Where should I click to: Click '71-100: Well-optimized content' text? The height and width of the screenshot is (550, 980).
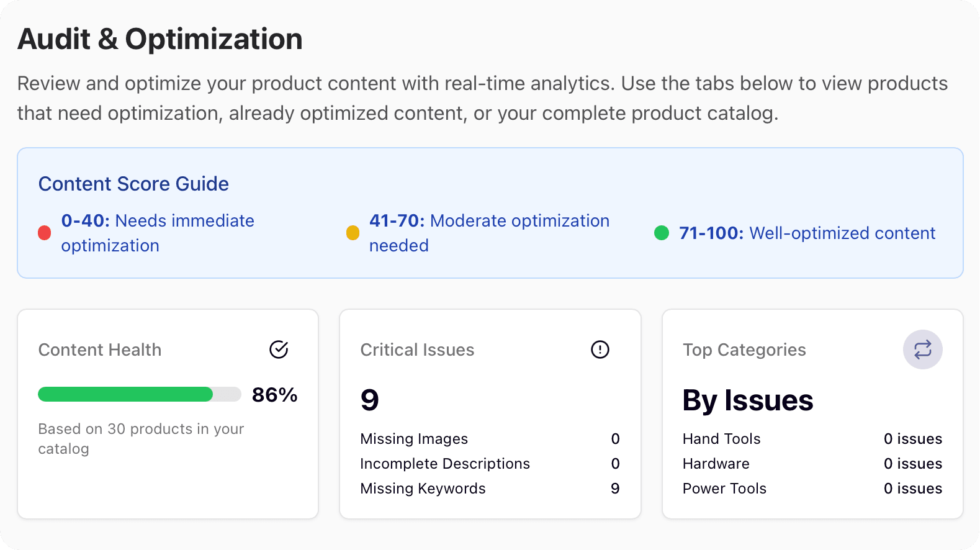point(807,233)
